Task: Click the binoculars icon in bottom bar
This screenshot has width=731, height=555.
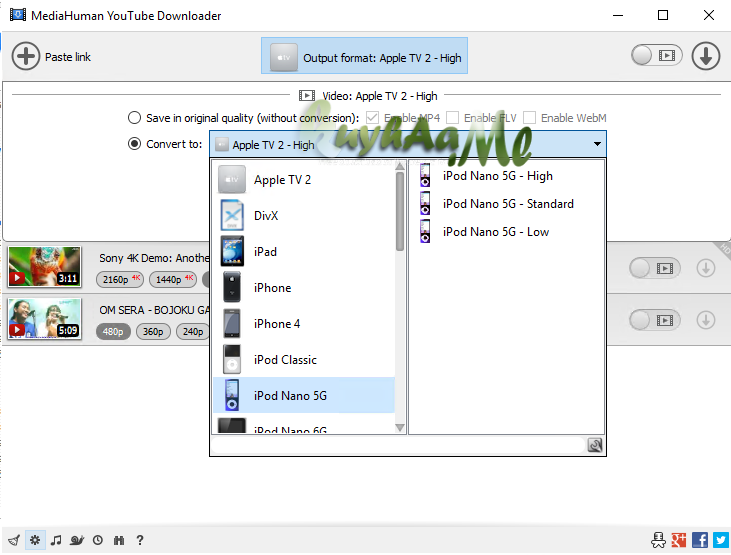Action: tap(119, 540)
